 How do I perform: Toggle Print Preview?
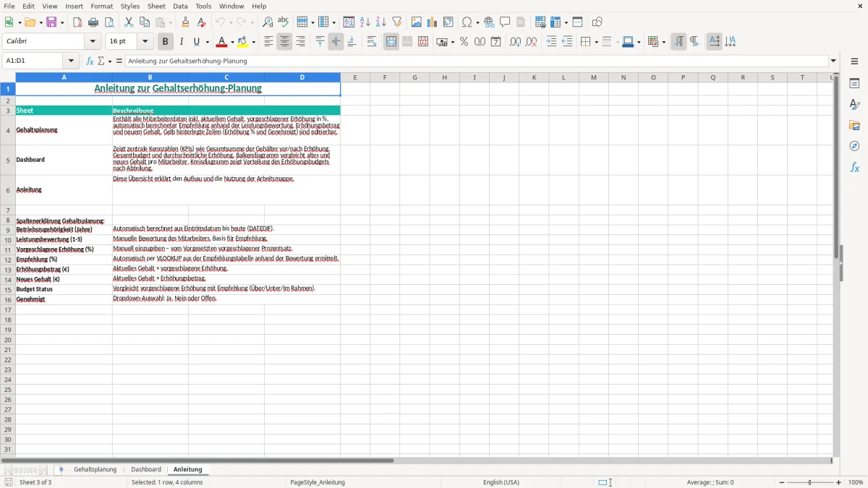109,22
